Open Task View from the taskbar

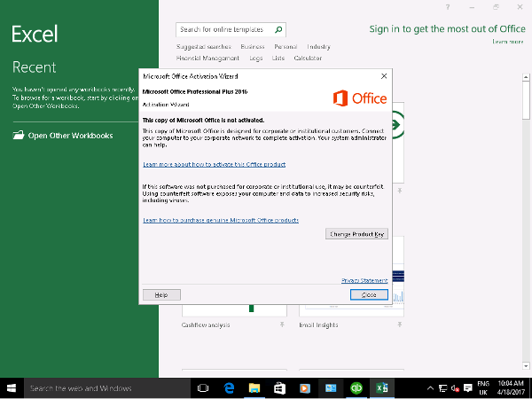(x=203, y=388)
